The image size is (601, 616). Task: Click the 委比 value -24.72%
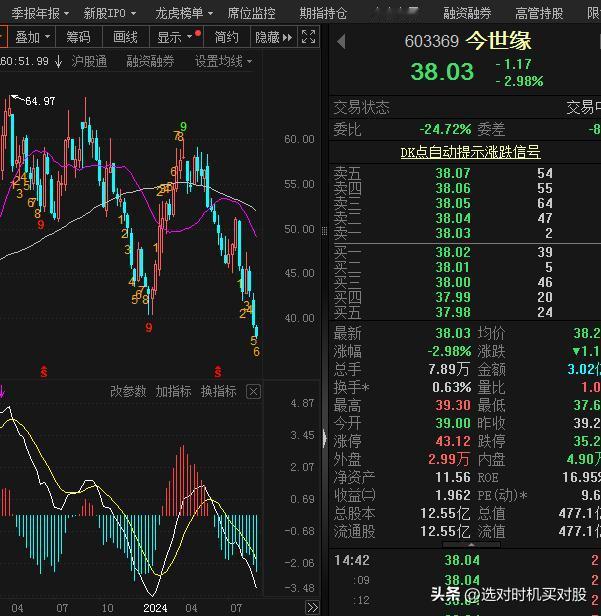(445, 129)
